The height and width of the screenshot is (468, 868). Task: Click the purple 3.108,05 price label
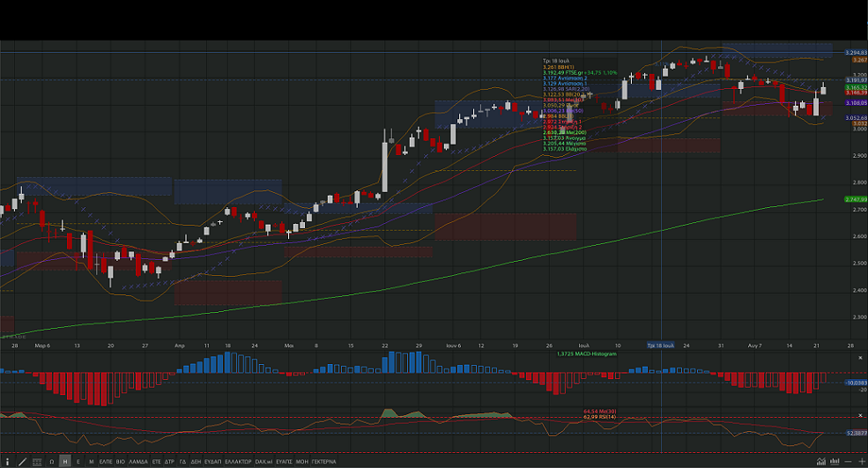(x=856, y=103)
